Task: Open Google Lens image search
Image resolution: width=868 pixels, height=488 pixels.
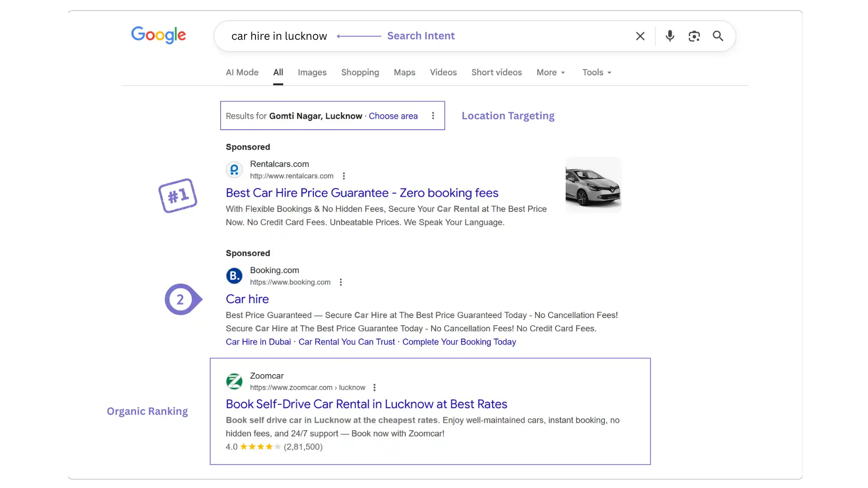Action: click(694, 36)
